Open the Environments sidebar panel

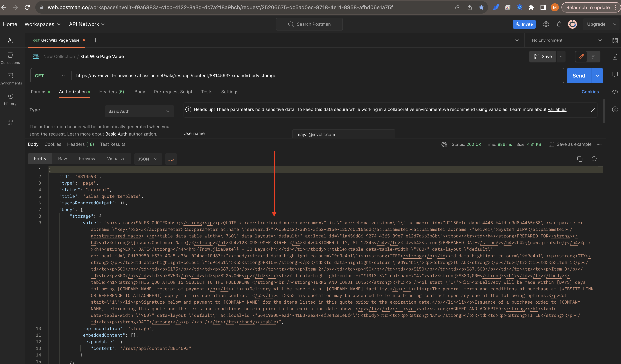pos(10,79)
